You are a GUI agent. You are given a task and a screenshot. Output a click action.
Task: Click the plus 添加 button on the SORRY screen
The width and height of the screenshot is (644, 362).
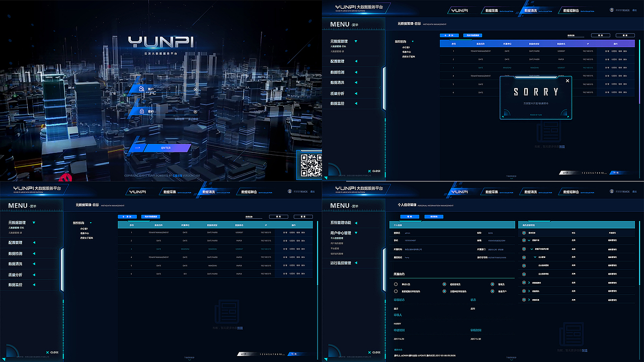(x=449, y=36)
